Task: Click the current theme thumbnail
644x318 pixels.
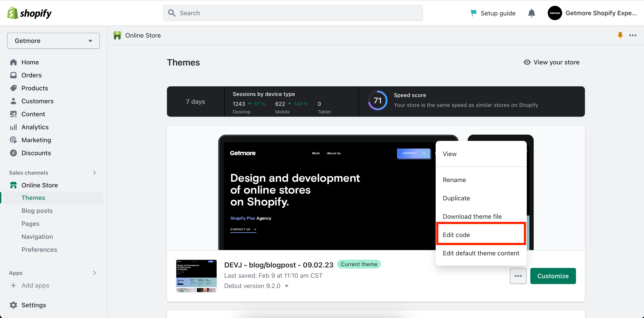Action: (x=196, y=276)
